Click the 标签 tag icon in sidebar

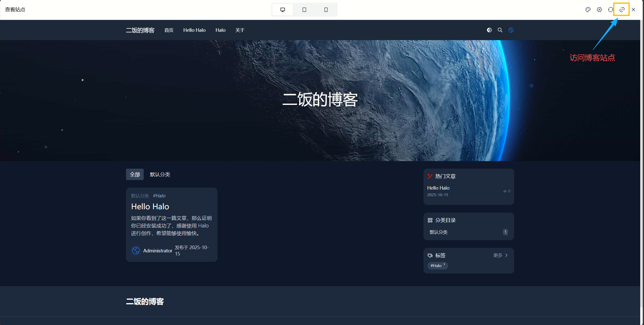tap(430, 255)
